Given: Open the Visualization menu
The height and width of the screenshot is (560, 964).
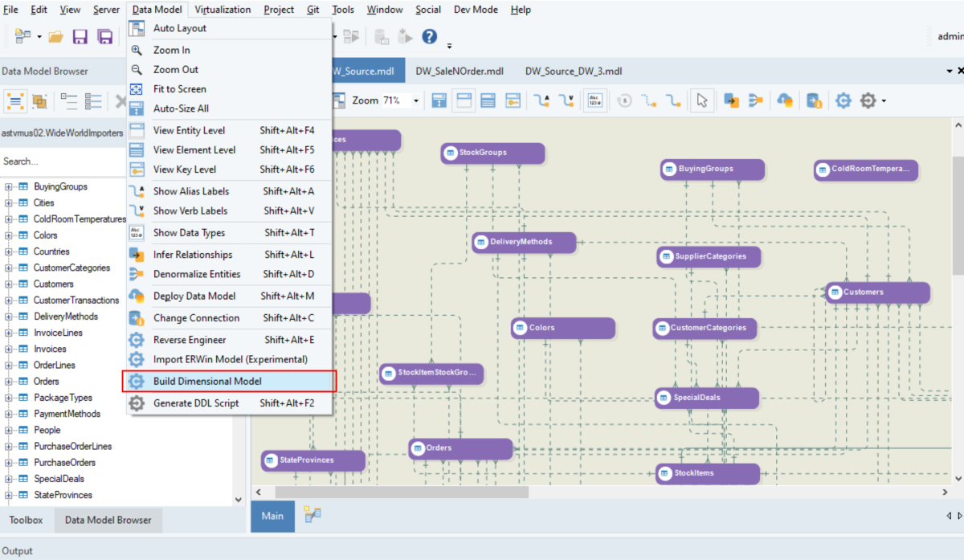Looking at the screenshot, I should click(223, 9).
